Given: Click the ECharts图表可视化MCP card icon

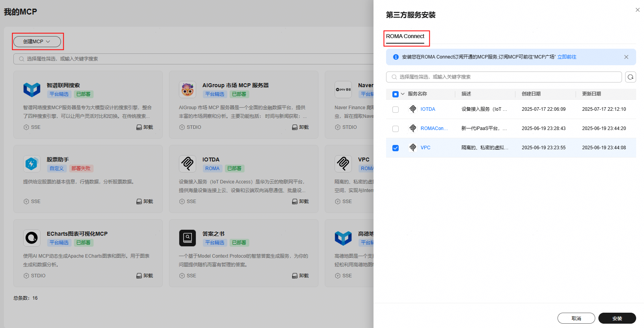Looking at the screenshot, I should click(x=32, y=238).
